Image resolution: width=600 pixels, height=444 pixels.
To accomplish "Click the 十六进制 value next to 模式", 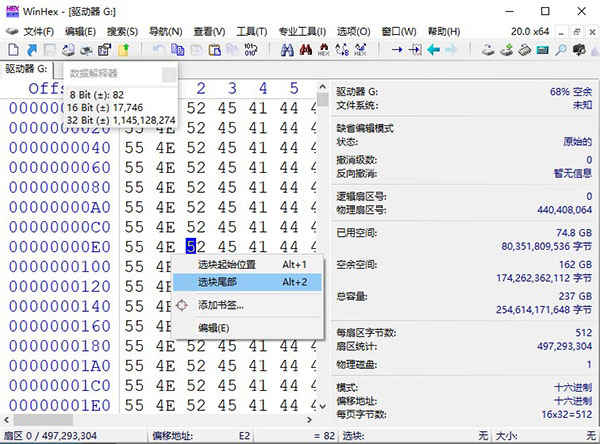I will point(573,387).
